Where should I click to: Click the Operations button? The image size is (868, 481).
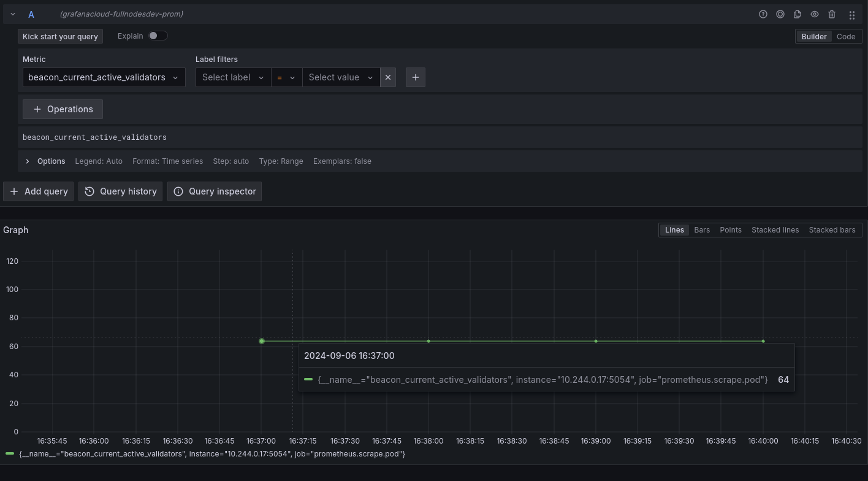(x=63, y=109)
